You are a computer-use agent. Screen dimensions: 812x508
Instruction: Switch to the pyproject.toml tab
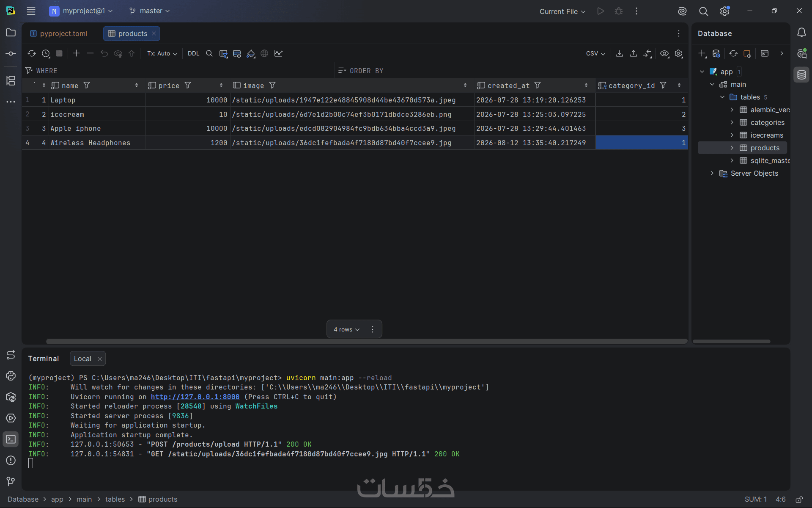coord(59,33)
